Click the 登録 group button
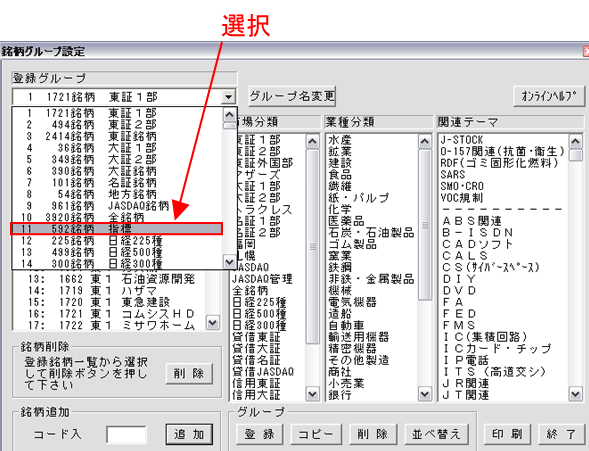This screenshot has height=451, width=589. 259,434
